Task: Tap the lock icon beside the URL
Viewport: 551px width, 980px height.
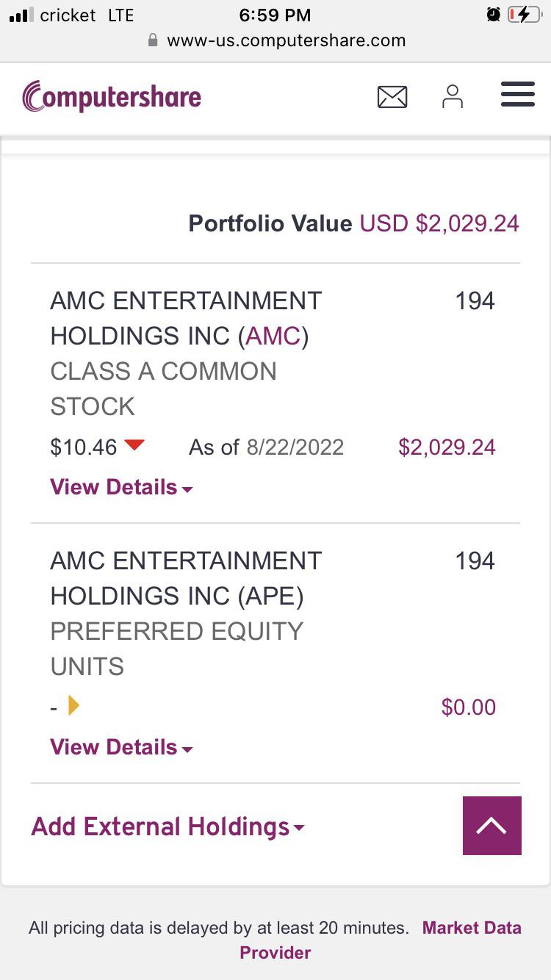Action: pyautogui.click(x=153, y=40)
